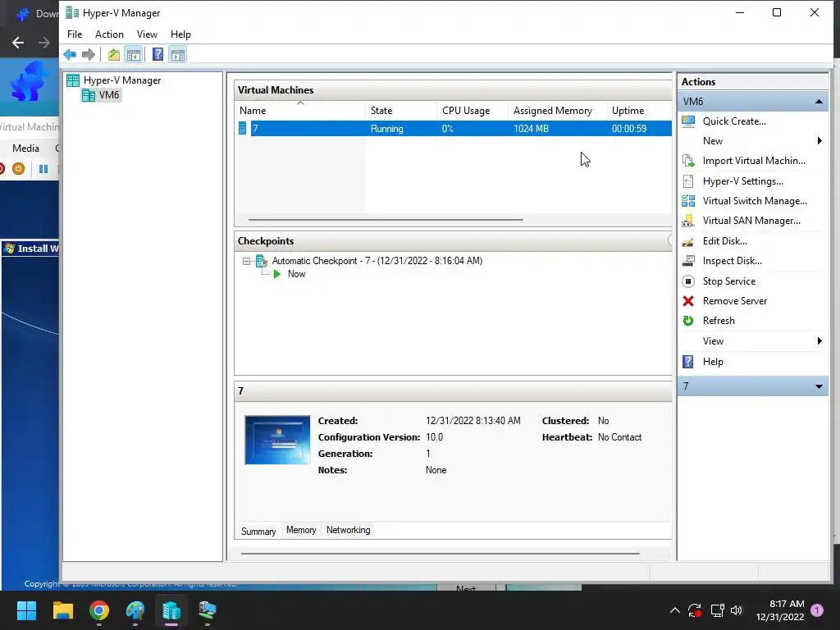This screenshot has width=840, height=630.
Task: Click the Inspect Disk icon
Action: point(688,261)
